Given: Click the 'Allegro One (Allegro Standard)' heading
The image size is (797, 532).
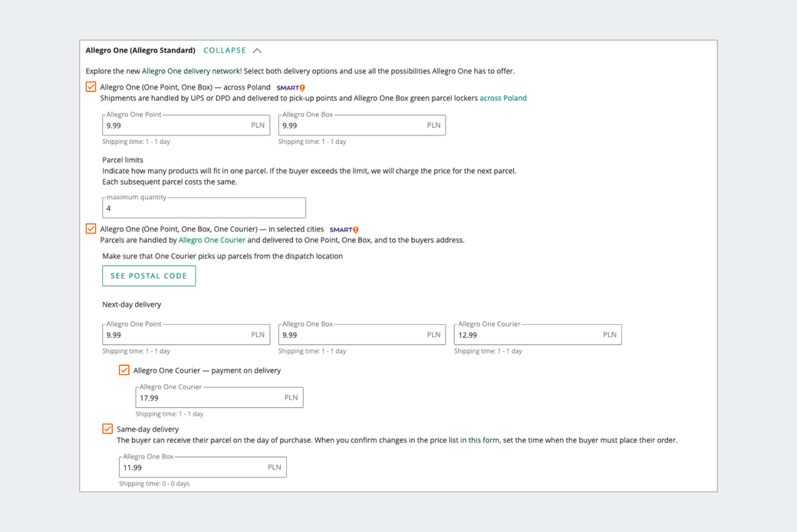Looking at the screenshot, I should pyautogui.click(x=140, y=50).
